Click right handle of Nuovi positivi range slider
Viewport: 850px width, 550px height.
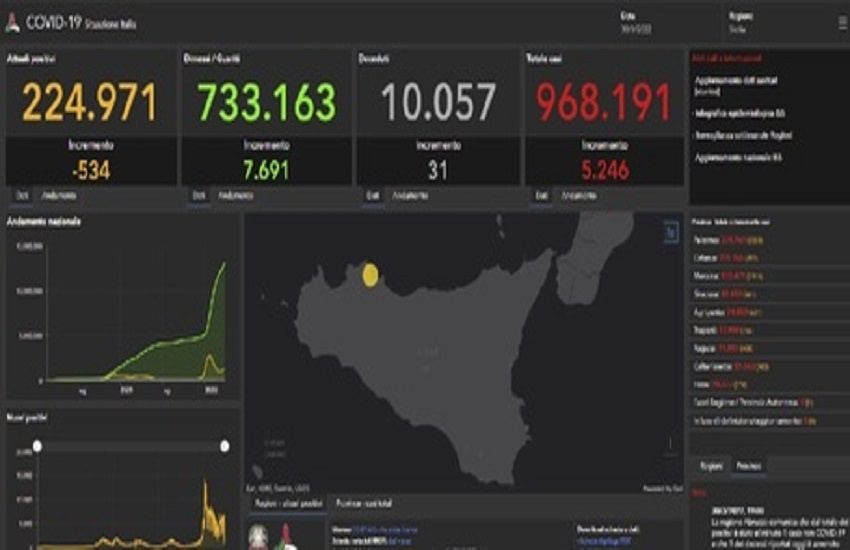(x=224, y=446)
